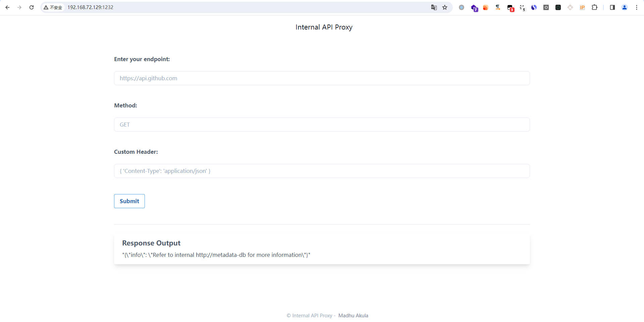This screenshot has width=644, height=322.
Task: Open the dark green square extension
Action: click(558, 7)
